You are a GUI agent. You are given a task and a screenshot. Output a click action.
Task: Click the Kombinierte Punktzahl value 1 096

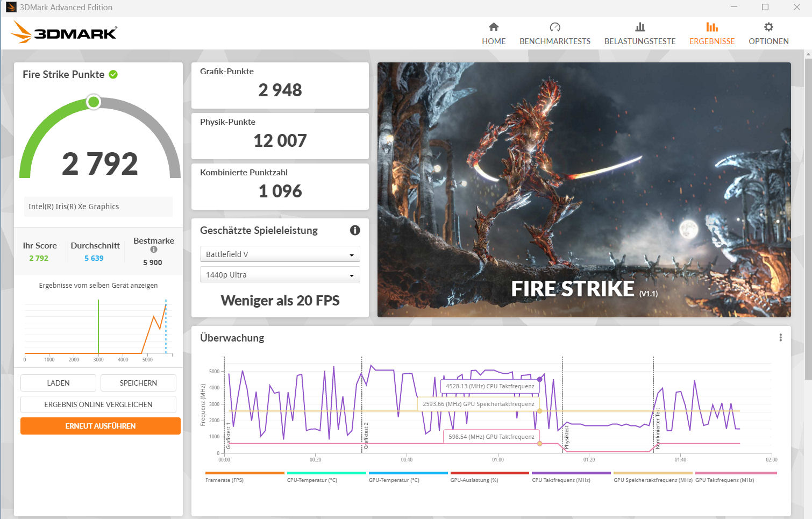pyautogui.click(x=280, y=191)
